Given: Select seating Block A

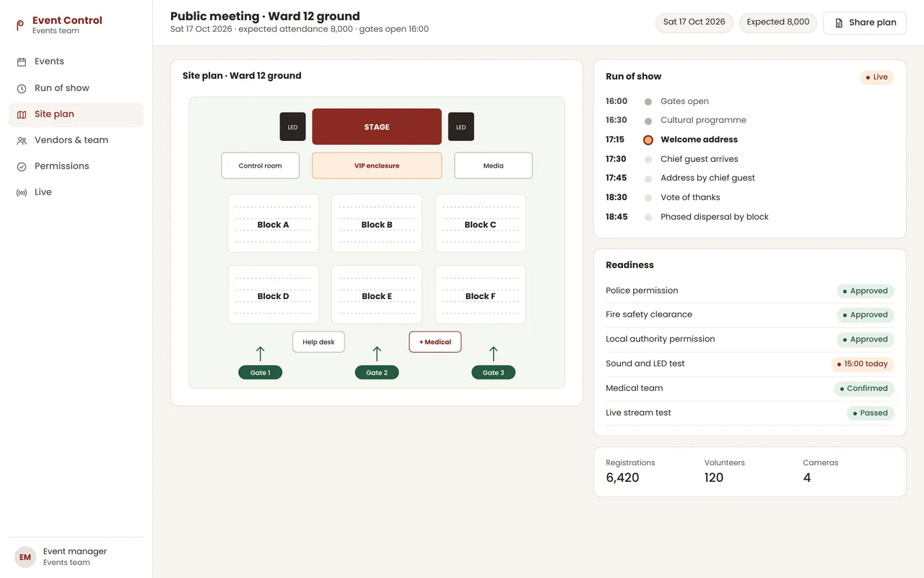Looking at the screenshot, I should pos(274,223).
